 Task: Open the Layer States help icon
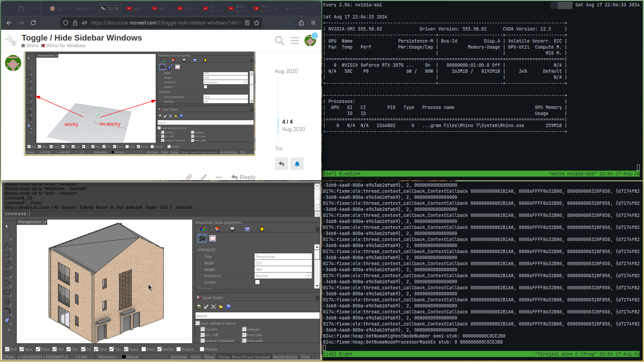[x=228, y=307]
